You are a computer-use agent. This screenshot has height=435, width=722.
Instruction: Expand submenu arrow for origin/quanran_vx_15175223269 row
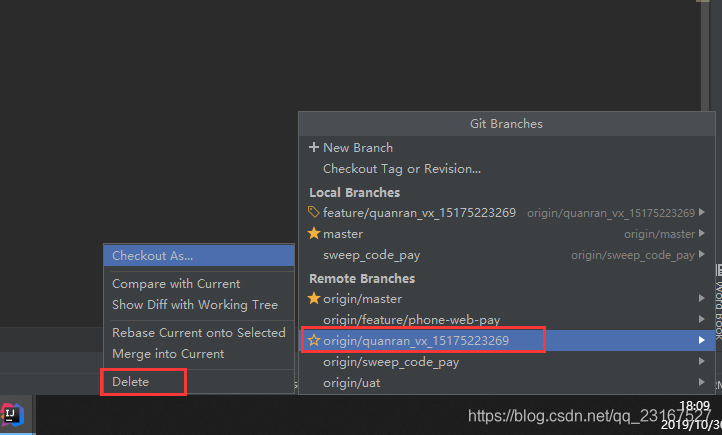(702, 340)
